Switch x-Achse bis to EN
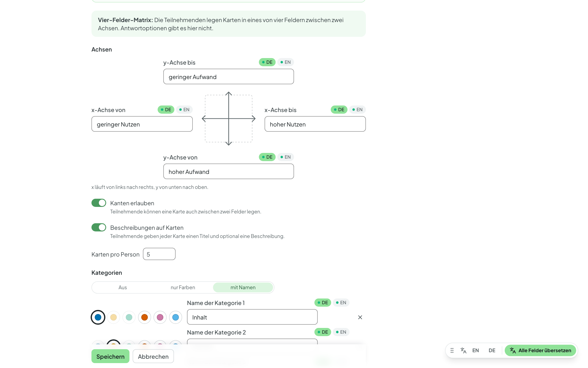The height and width of the screenshot is (368, 588). point(357,110)
